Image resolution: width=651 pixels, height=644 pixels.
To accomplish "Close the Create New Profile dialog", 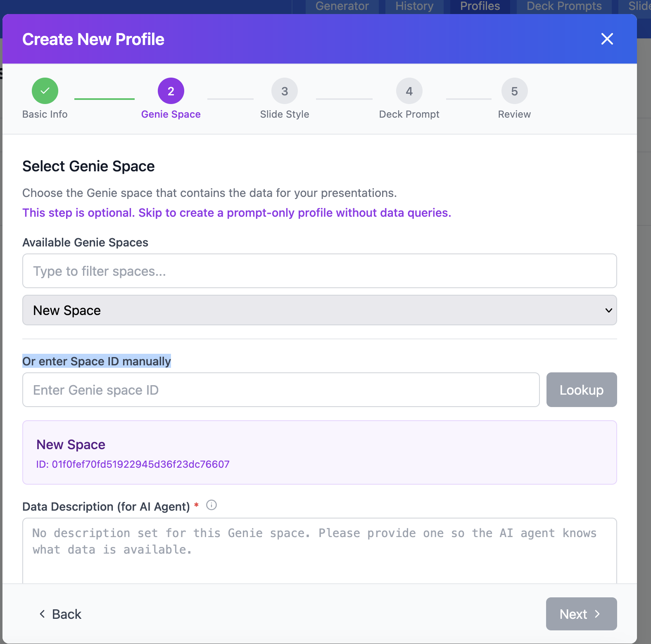I will [x=607, y=39].
